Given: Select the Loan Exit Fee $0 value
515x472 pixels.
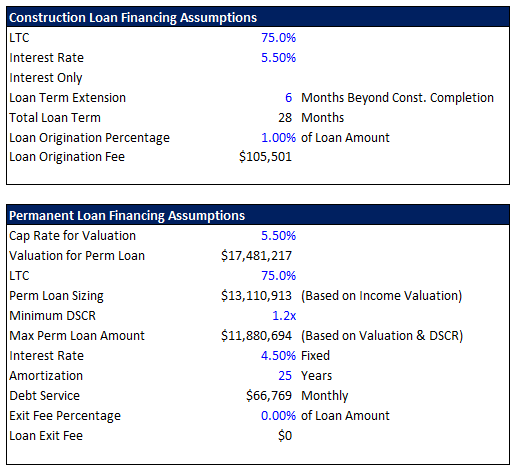Looking at the screenshot, I should click(285, 436).
